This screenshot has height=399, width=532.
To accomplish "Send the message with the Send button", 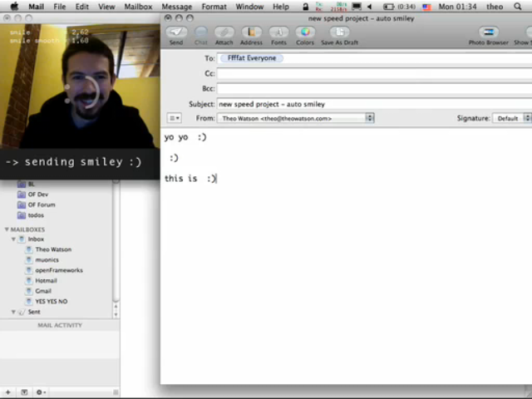I will pos(176,32).
